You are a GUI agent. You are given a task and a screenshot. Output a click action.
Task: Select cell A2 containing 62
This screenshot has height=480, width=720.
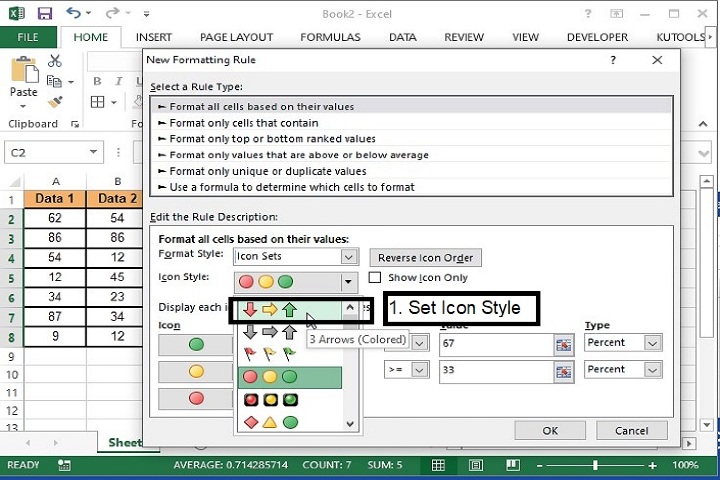click(x=55, y=218)
